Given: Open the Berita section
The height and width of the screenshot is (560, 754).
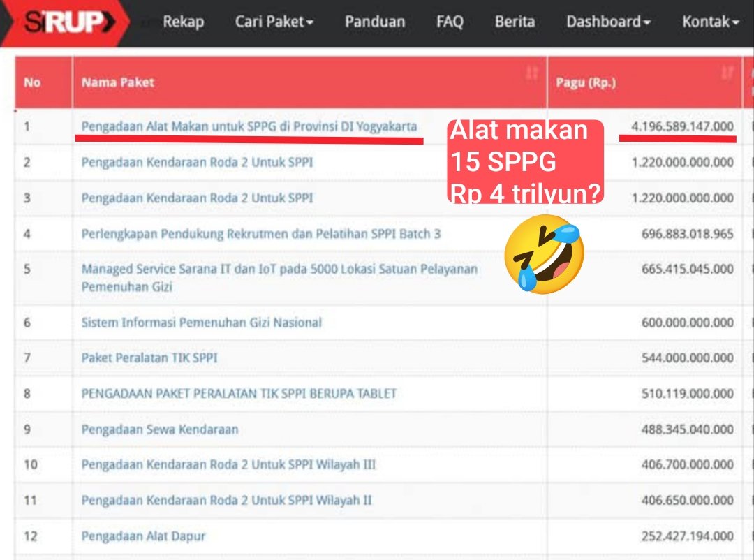Looking at the screenshot, I should pyautogui.click(x=515, y=22).
